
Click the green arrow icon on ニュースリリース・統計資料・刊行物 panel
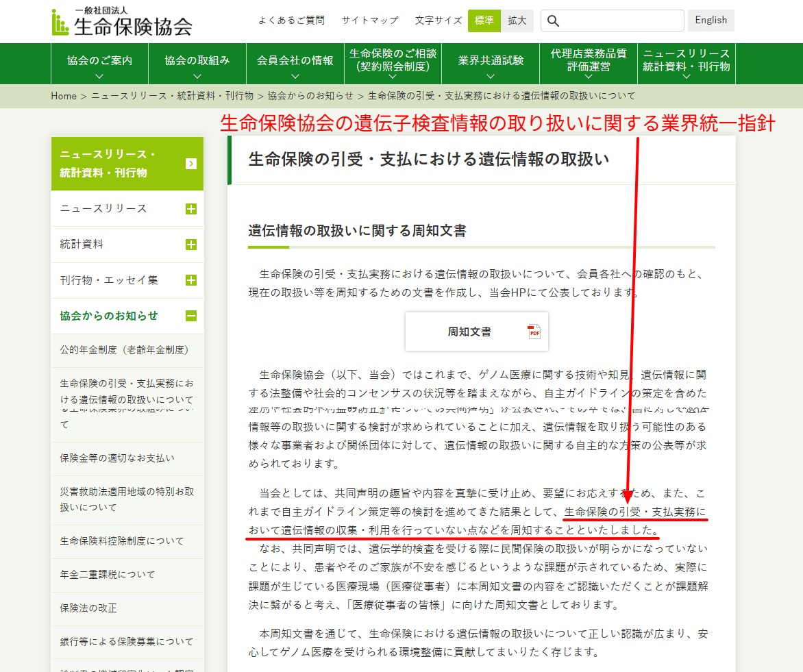tap(192, 164)
